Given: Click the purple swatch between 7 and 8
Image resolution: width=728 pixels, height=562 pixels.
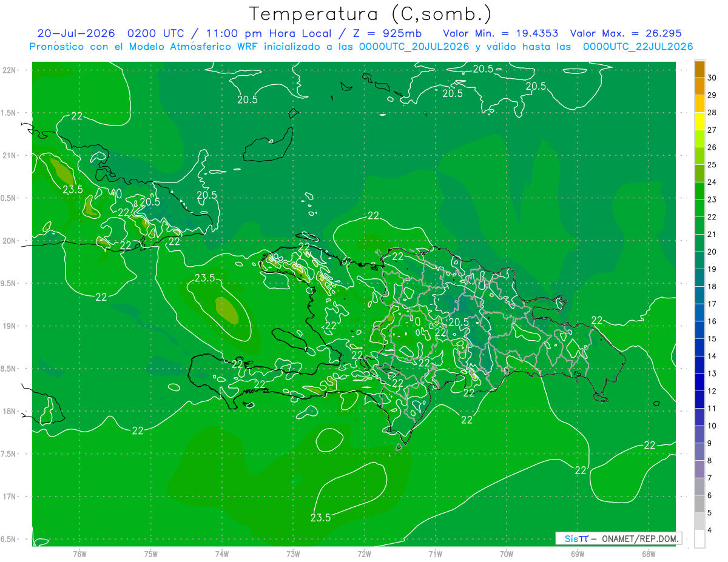Looking at the screenshot, I should pyautogui.click(x=699, y=469).
